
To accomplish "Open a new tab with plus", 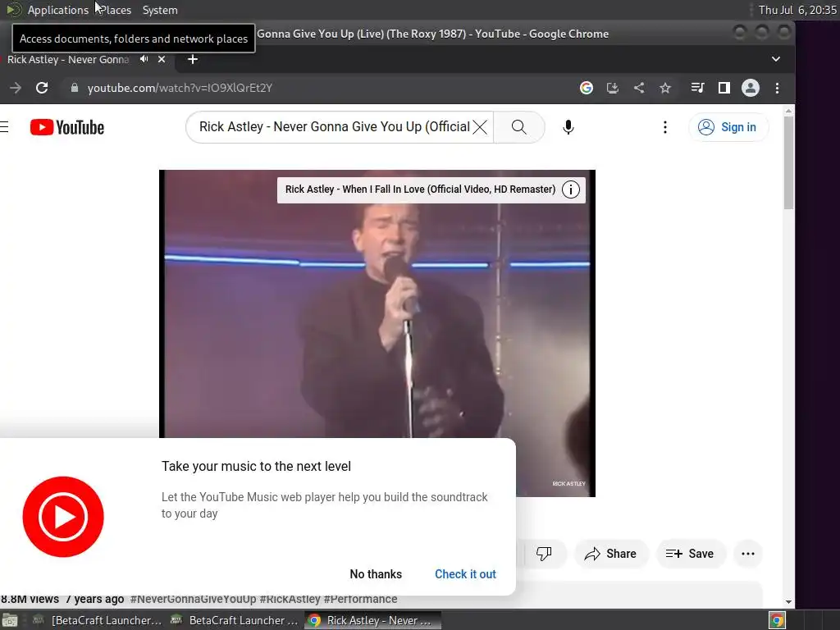I will pos(193,59).
